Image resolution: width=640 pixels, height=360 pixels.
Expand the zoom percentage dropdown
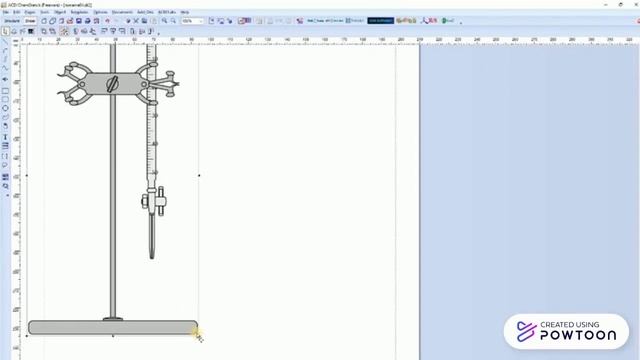[x=201, y=21]
